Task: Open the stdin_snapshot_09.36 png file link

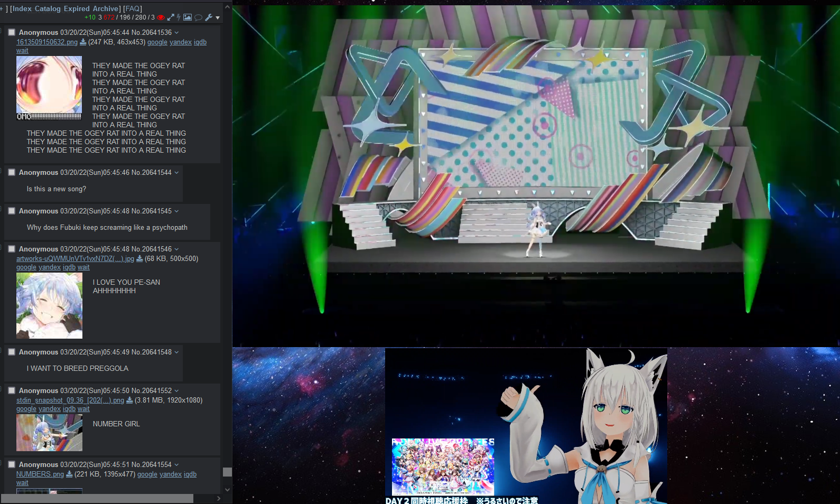Action: [70, 400]
